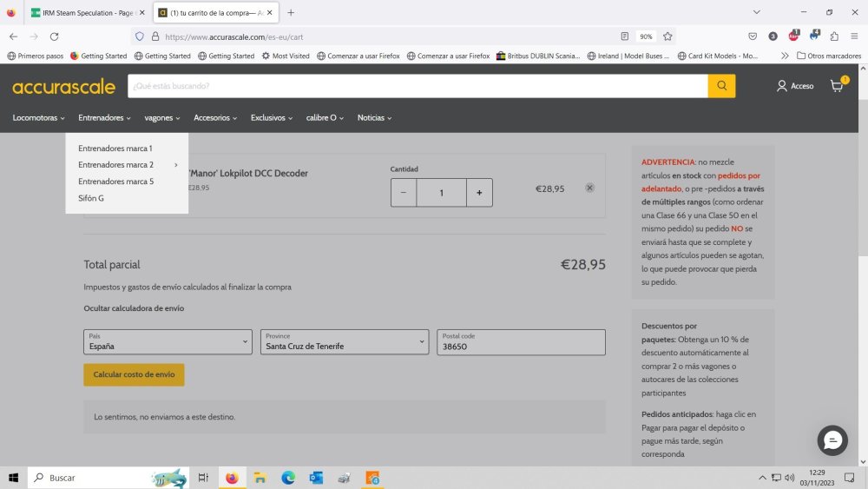Remove the Lokpilot decoder item from cart

(589, 188)
